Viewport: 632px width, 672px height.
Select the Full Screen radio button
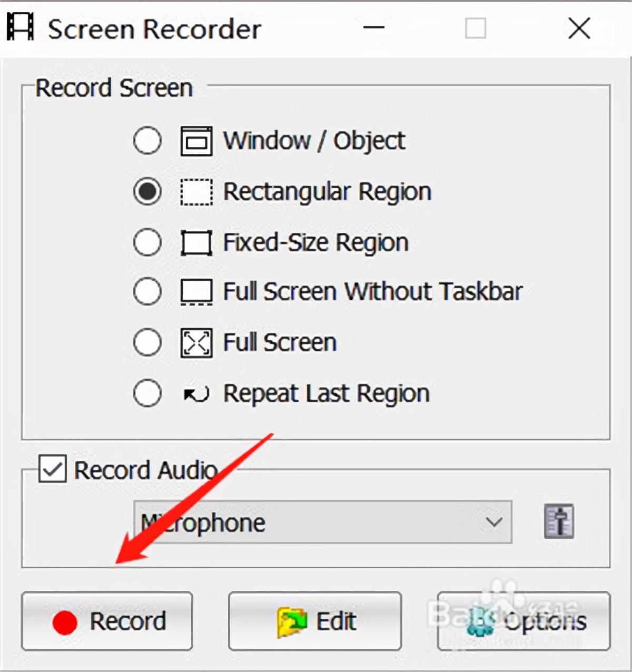tap(147, 342)
